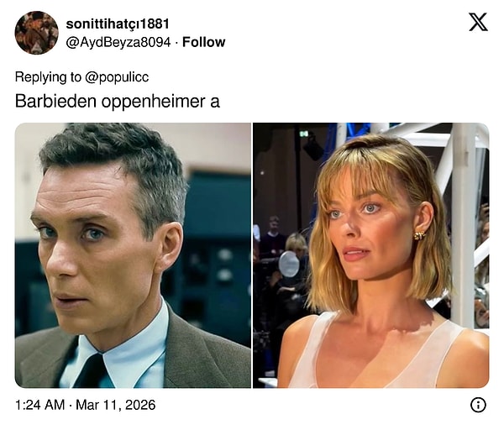The image size is (504, 430).
Task: Open the 1:24 AM timestamp link
Action: click(x=40, y=405)
